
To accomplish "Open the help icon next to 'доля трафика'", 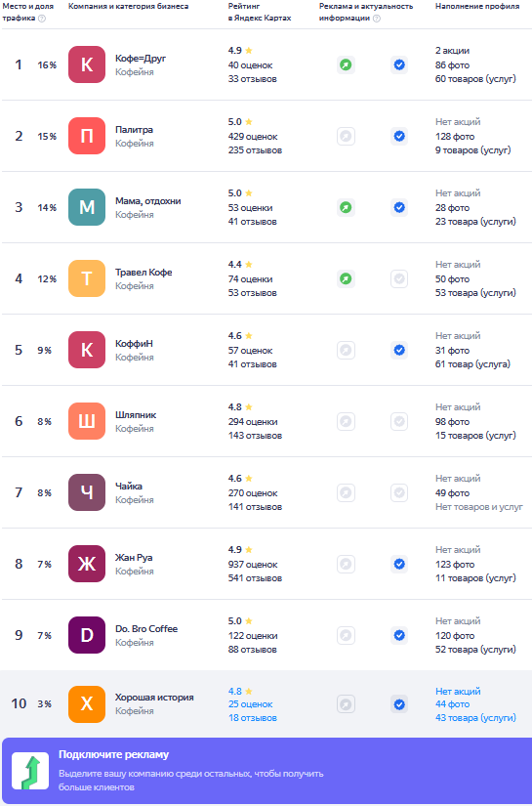I will tap(42, 18).
